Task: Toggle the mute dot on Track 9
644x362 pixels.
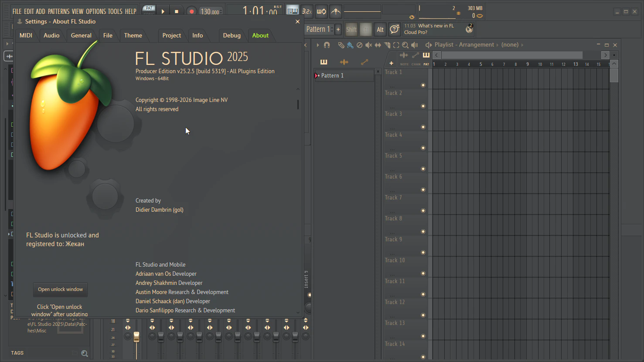Action: [423, 253]
